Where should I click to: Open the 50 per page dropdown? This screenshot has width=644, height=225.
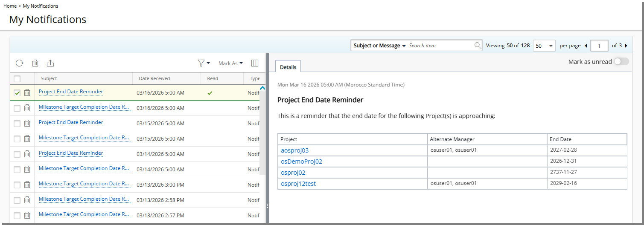point(544,46)
